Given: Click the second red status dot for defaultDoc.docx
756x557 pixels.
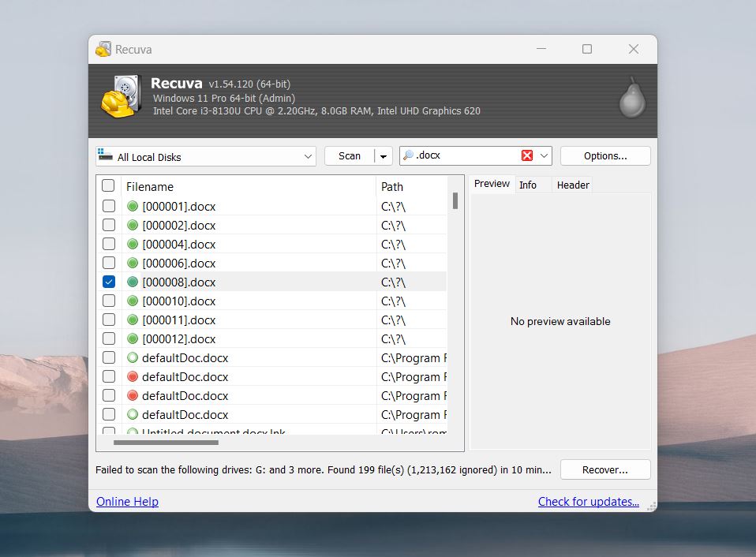Looking at the screenshot, I should 133,395.
